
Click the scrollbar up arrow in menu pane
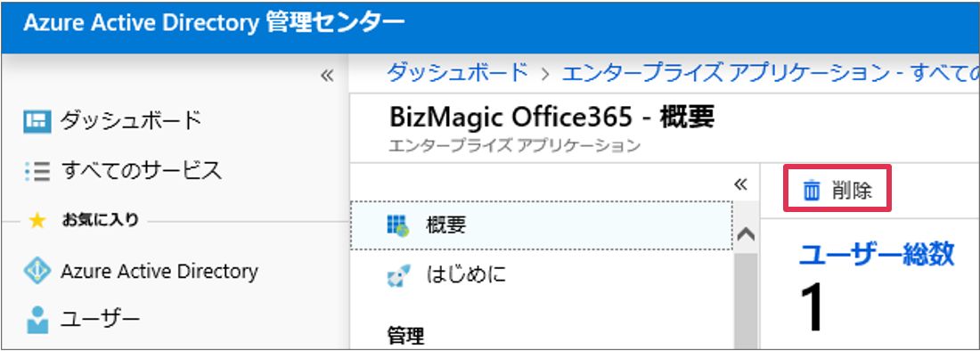747,235
